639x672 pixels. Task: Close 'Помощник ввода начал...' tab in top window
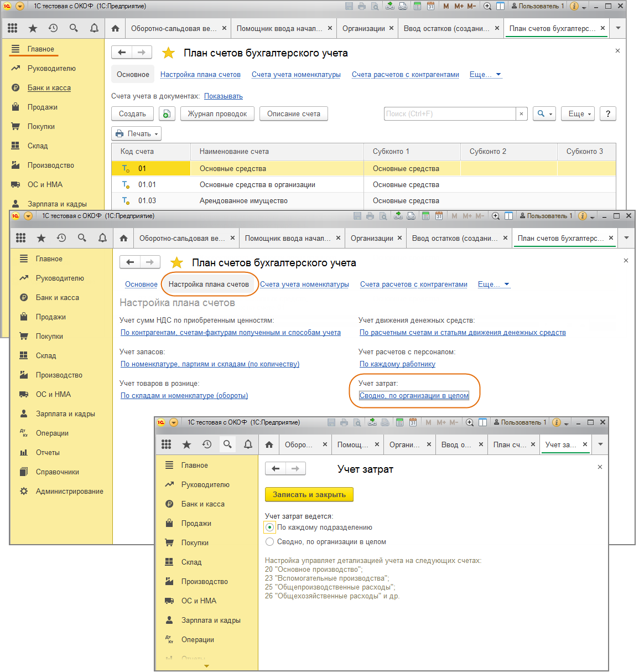pyautogui.click(x=330, y=28)
